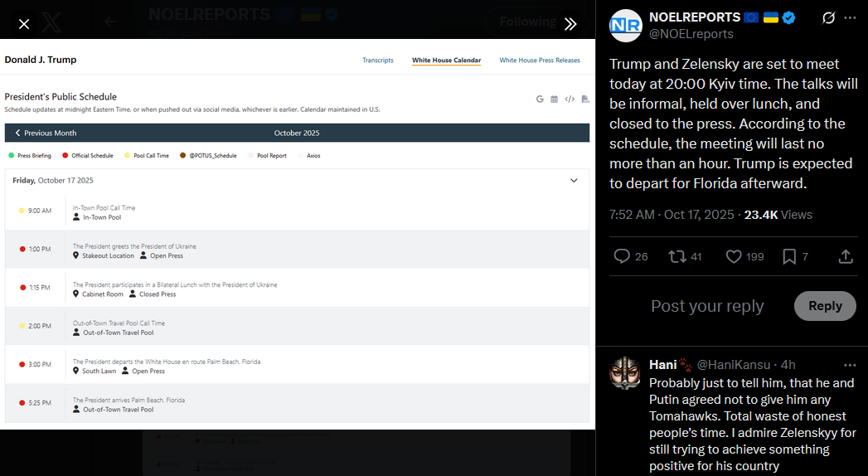Click the 'Cabinet Room' location label
The width and height of the screenshot is (868, 476).
point(103,294)
